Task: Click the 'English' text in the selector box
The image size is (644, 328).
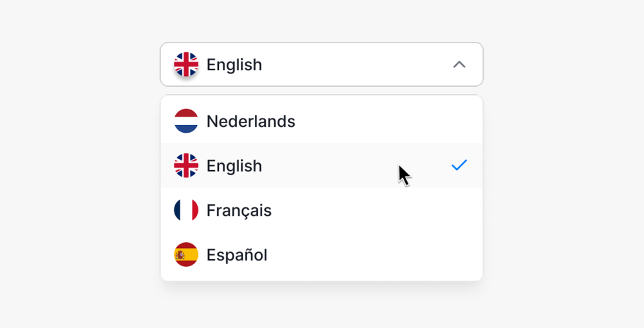Action: pos(234,64)
